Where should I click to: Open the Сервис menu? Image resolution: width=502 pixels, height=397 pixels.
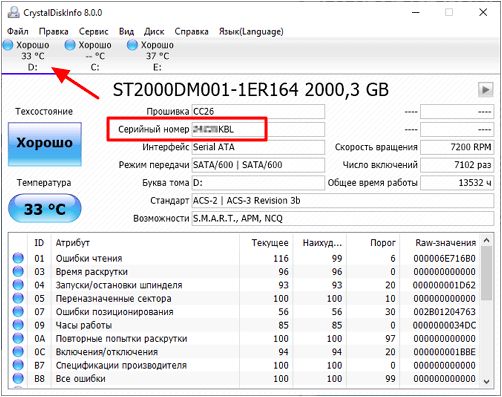(94, 32)
